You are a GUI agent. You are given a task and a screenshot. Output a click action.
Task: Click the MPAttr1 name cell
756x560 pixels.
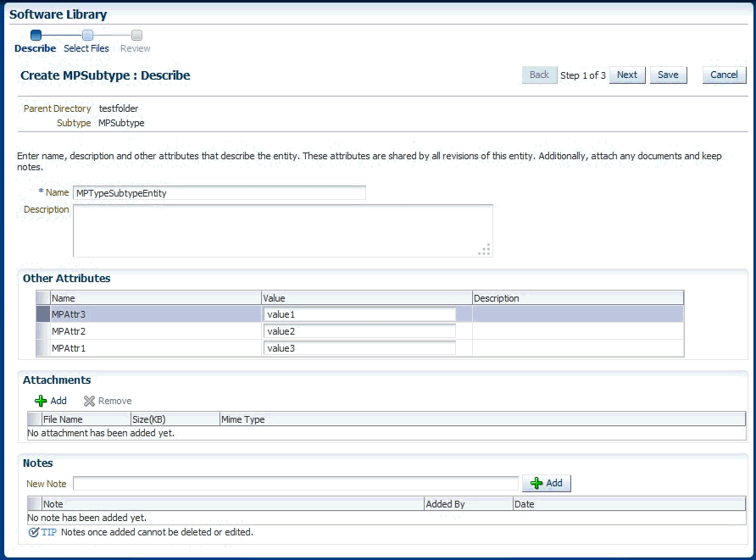point(156,348)
